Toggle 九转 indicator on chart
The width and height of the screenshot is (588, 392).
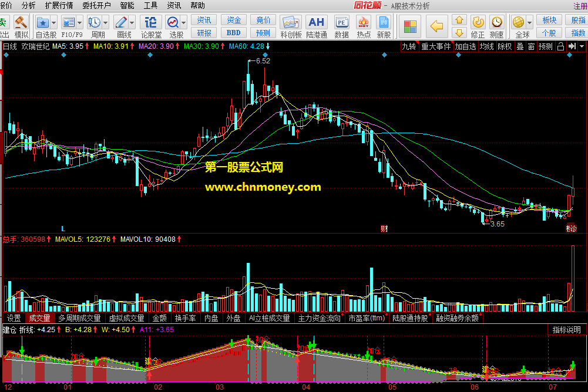click(x=409, y=46)
